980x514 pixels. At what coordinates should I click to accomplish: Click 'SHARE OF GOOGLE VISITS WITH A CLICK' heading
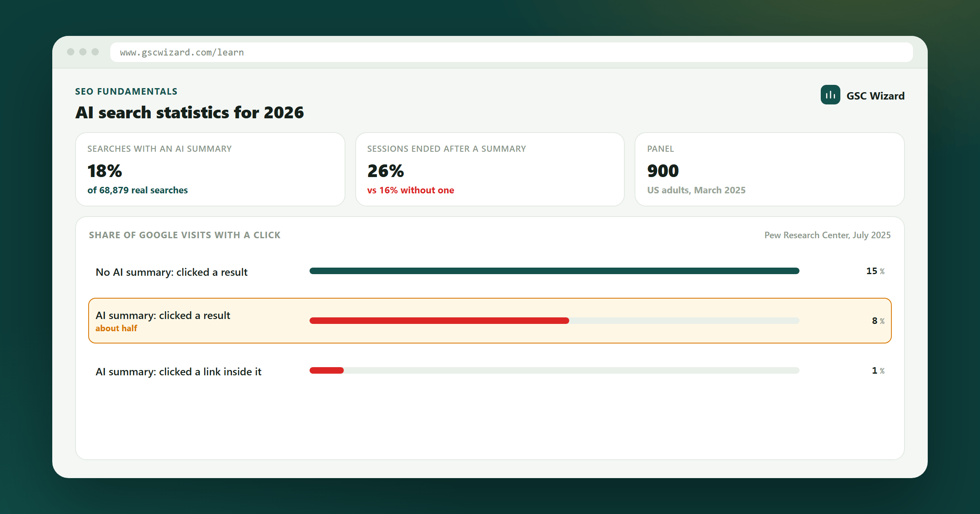click(185, 235)
